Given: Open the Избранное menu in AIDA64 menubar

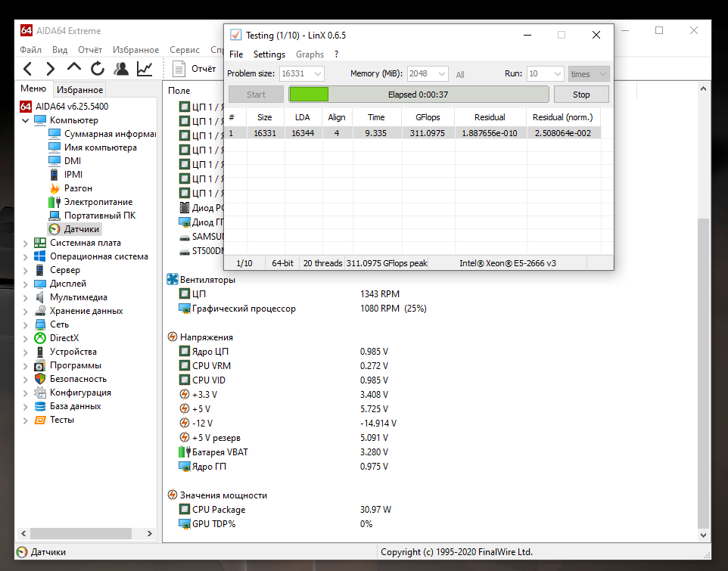Looking at the screenshot, I should [x=135, y=50].
